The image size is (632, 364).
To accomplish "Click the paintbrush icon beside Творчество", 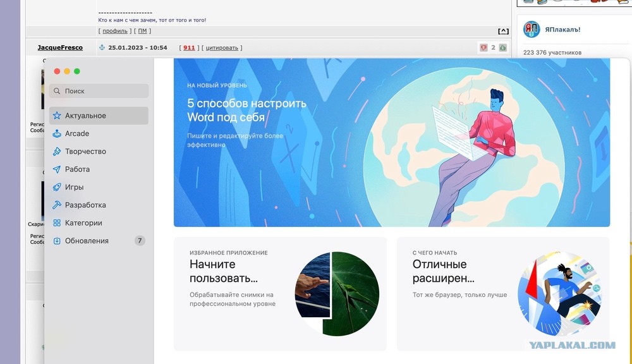I will tap(57, 152).
